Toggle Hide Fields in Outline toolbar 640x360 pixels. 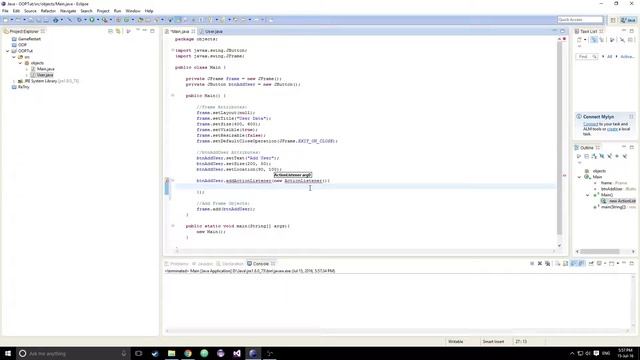click(602, 156)
